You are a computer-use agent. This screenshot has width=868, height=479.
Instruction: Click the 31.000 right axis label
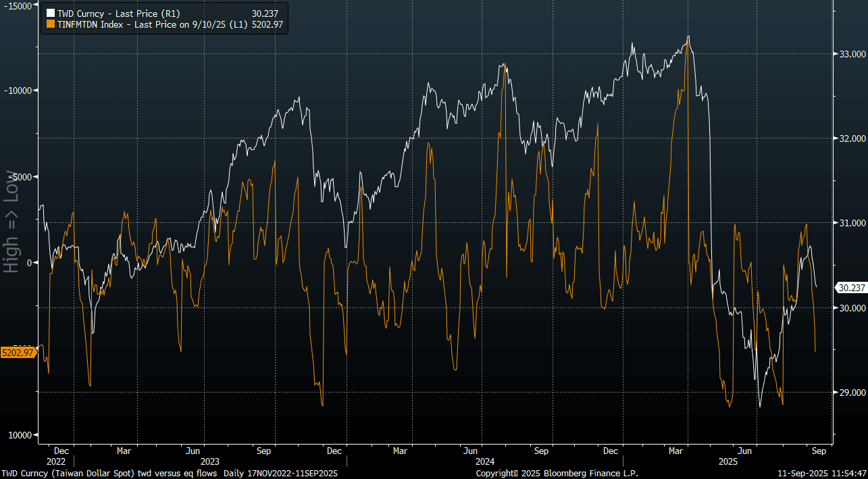[852, 223]
